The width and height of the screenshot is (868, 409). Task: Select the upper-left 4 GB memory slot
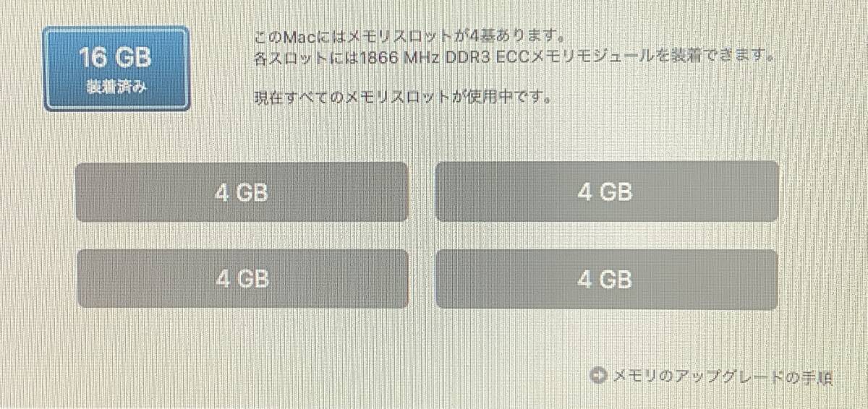tap(242, 191)
